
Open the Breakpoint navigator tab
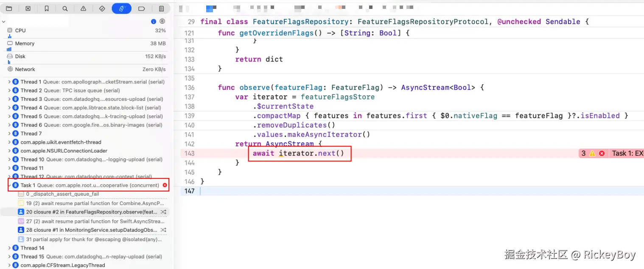[x=142, y=8]
